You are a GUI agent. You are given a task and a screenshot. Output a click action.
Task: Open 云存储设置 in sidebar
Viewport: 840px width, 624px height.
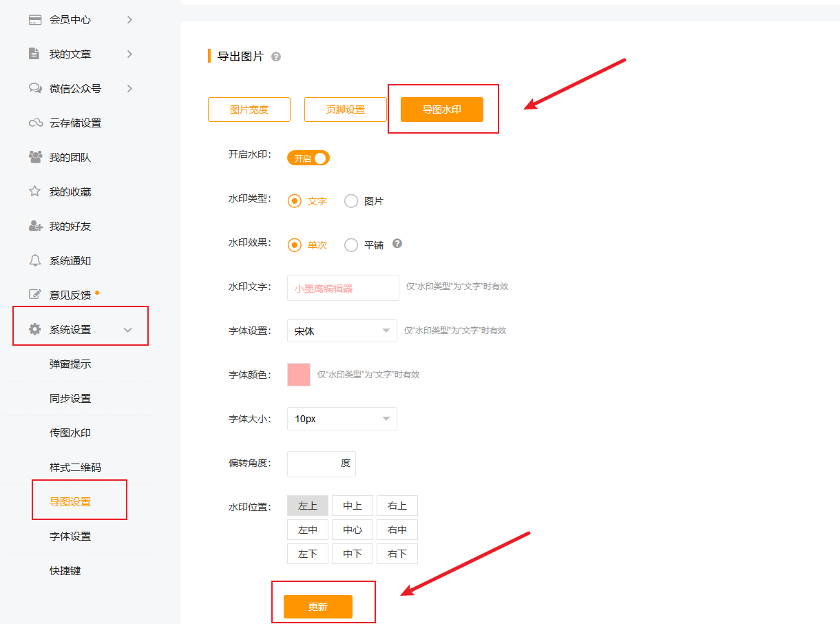[x=75, y=123]
